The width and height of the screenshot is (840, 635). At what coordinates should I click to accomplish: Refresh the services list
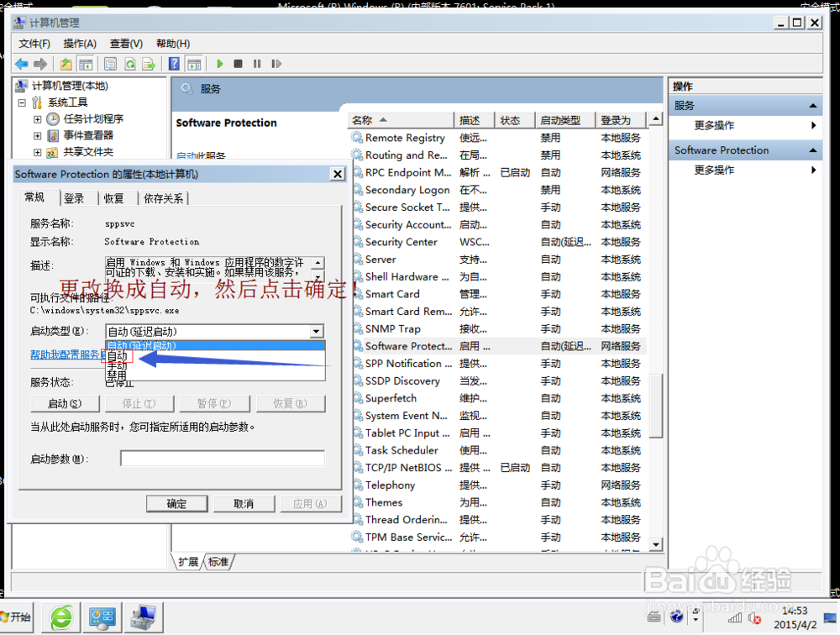click(130, 64)
